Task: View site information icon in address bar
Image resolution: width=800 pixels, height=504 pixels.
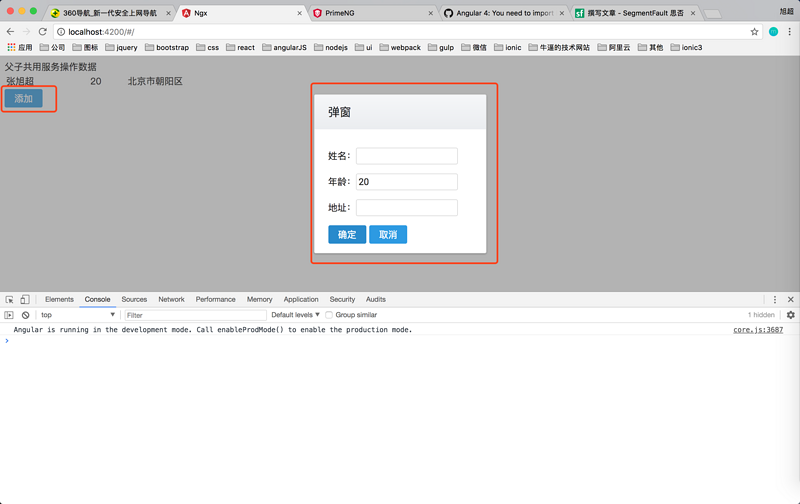Action: coord(61,32)
